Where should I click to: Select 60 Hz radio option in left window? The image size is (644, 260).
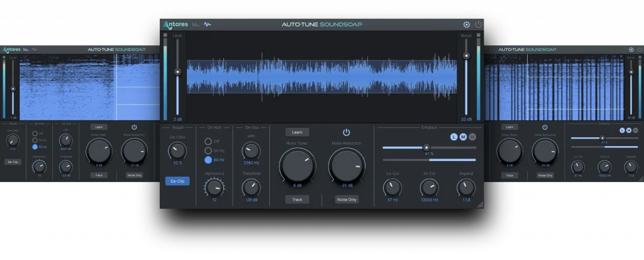coord(35,147)
